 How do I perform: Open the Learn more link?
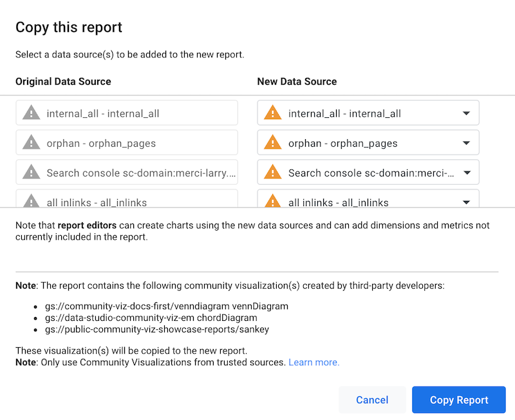point(314,362)
